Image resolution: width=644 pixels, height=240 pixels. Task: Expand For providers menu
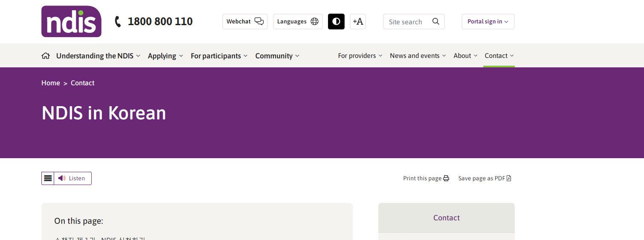360,56
